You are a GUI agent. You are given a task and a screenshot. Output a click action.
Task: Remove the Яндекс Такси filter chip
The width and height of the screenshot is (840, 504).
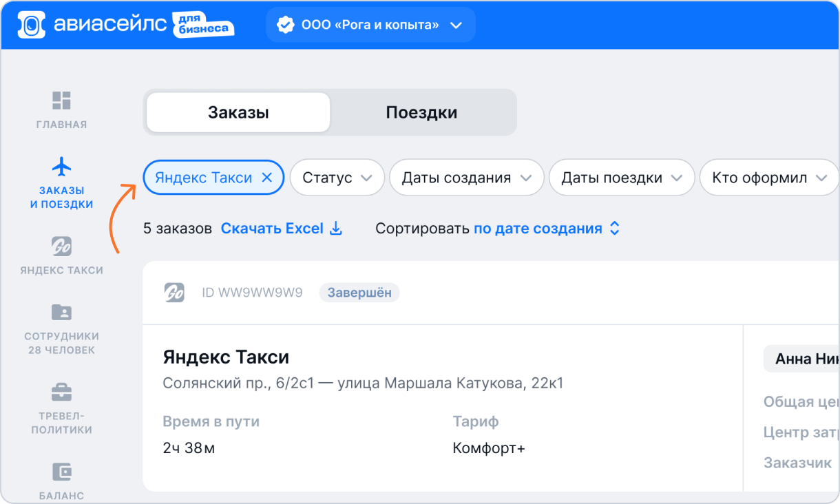point(268,178)
